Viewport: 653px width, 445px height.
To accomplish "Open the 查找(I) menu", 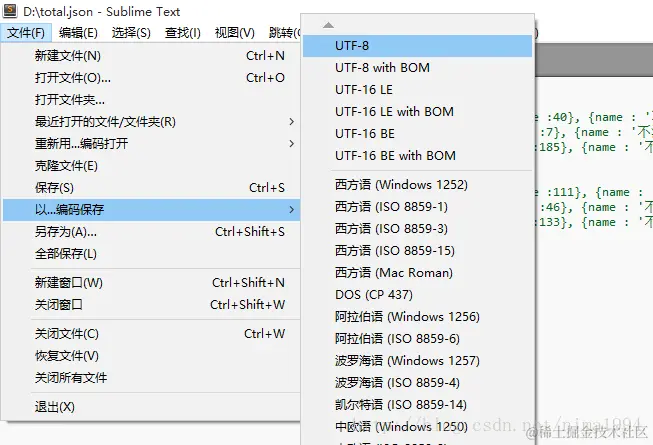I will 182,32.
